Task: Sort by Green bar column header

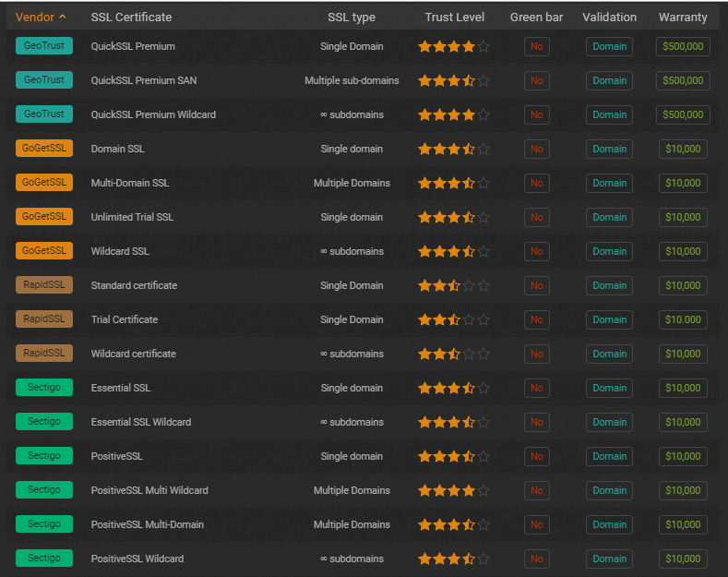Action: tap(537, 18)
